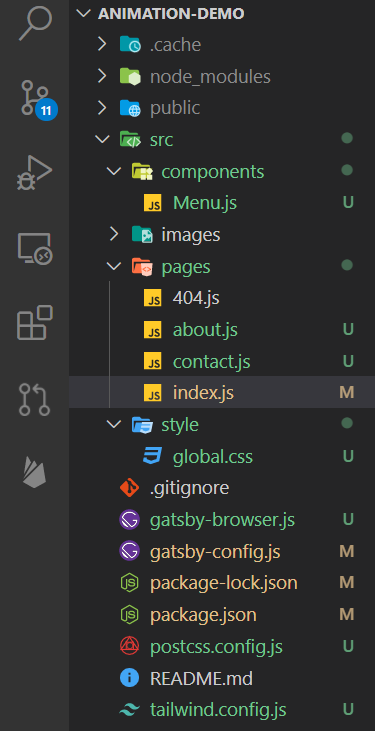375x731 pixels.
Task: Click the JS icon next to 404.js
Action: click(153, 298)
